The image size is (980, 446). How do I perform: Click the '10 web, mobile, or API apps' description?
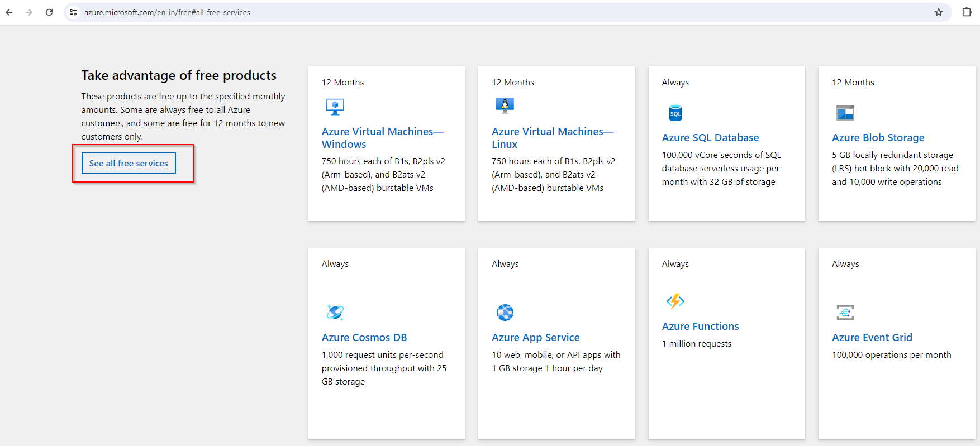click(x=556, y=361)
